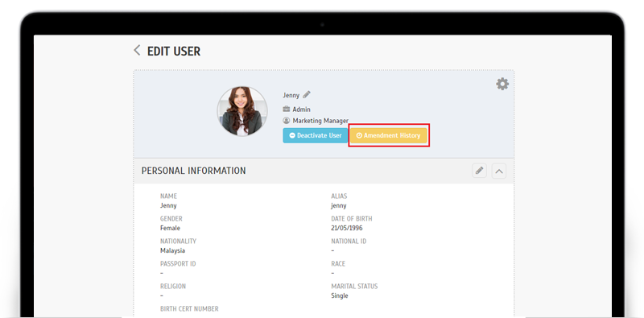Select the Marketing Manager title text
Image resolution: width=644 pixels, height=318 pixels.
(x=320, y=121)
